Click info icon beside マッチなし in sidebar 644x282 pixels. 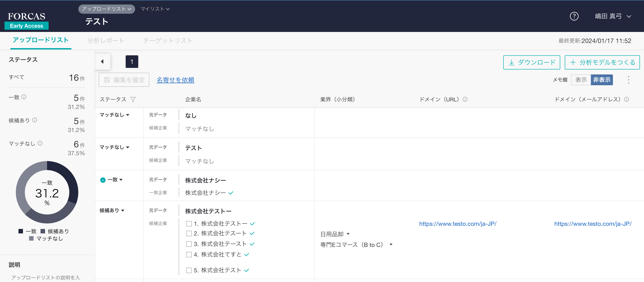coord(40,143)
